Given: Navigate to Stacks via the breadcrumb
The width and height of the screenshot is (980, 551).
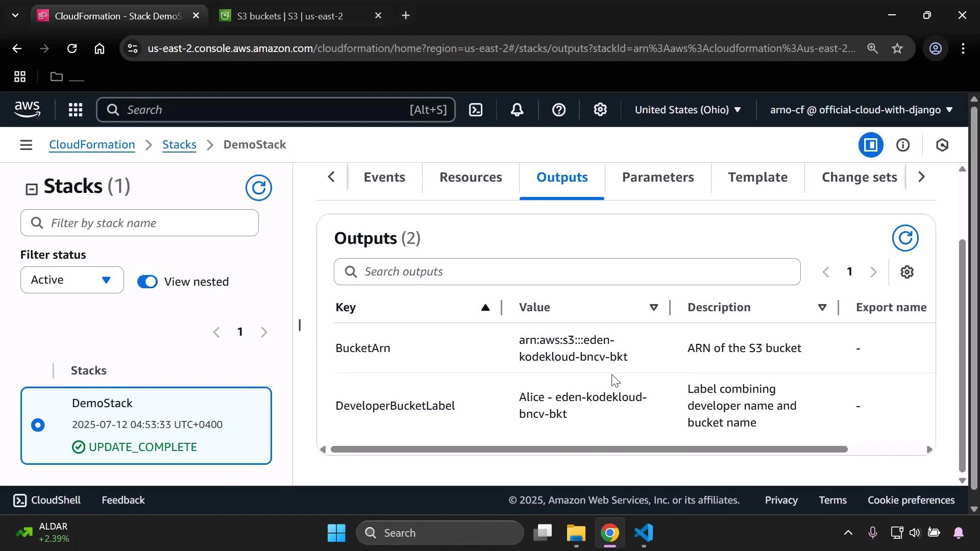Looking at the screenshot, I should [179, 145].
